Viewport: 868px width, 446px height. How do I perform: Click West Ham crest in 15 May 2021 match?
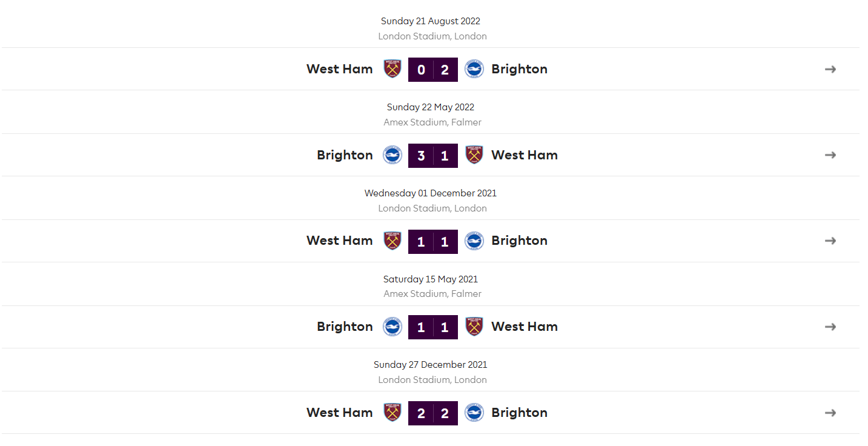[x=474, y=327]
